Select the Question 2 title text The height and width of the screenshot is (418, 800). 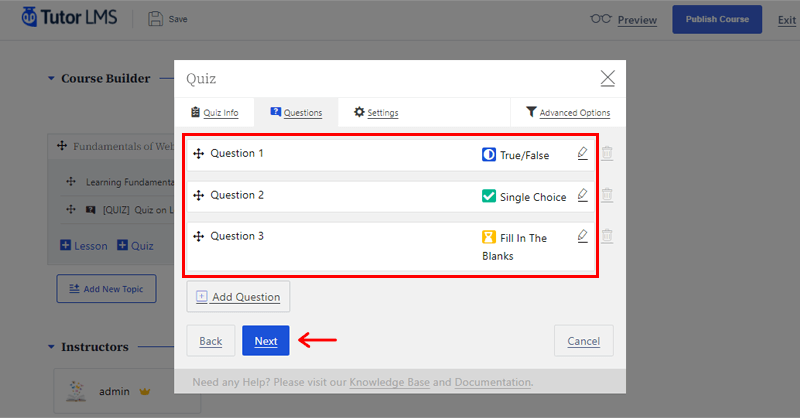tap(237, 195)
